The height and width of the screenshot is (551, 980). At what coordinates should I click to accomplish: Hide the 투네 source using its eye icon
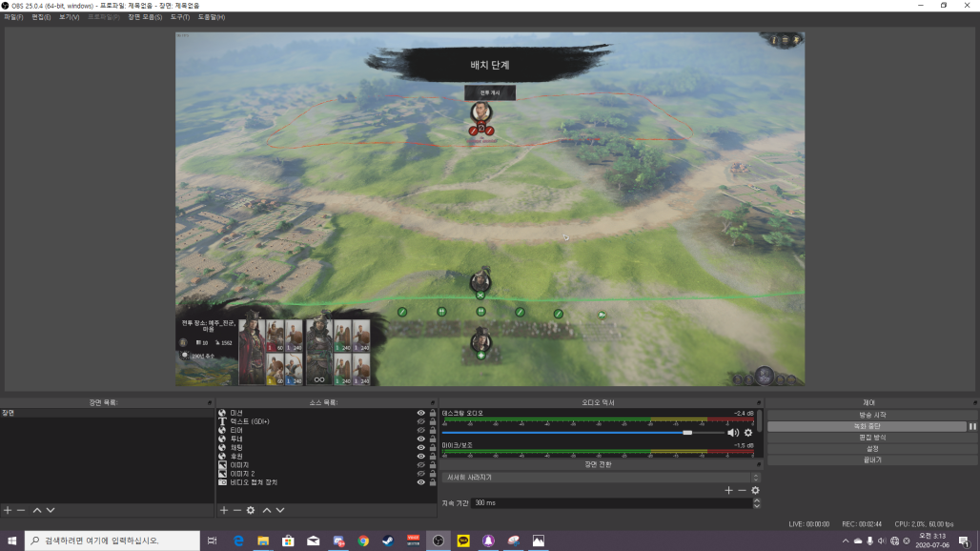pos(420,439)
